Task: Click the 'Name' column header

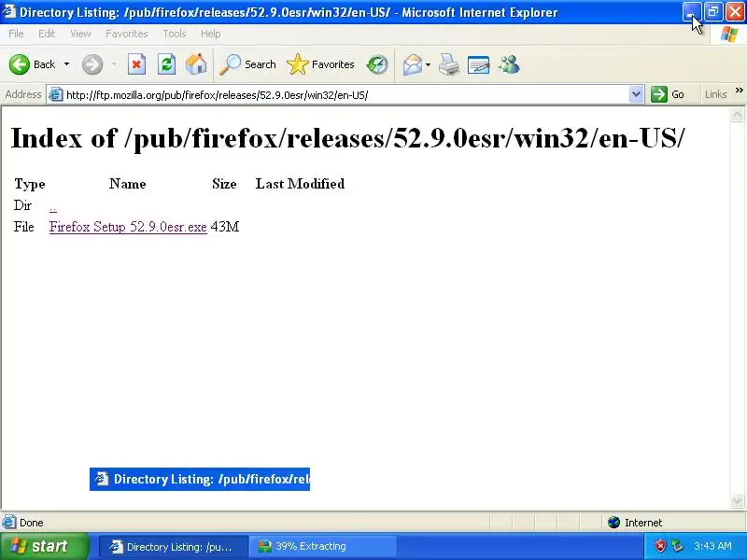Action: (x=127, y=183)
